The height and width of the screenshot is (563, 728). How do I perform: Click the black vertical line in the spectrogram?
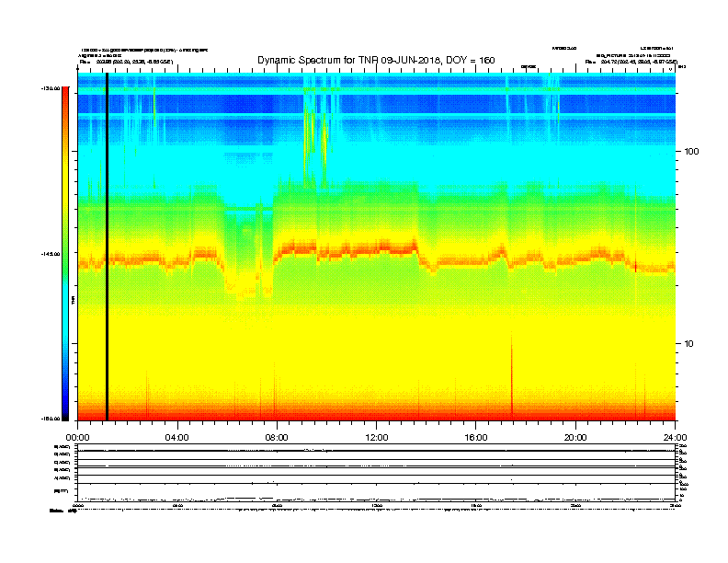click(x=108, y=247)
